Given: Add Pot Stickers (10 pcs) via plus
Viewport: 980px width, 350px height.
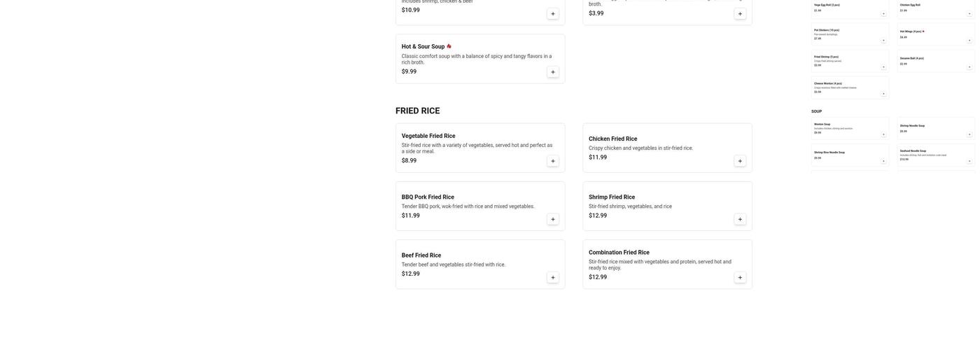Looking at the screenshot, I should coord(883,40).
